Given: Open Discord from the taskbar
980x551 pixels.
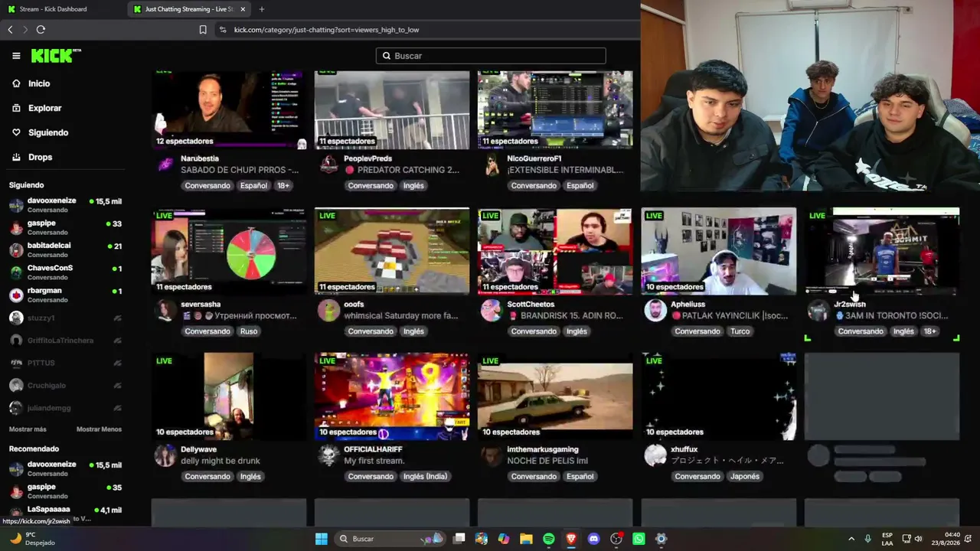Looking at the screenshot, I should click(593, 539).
